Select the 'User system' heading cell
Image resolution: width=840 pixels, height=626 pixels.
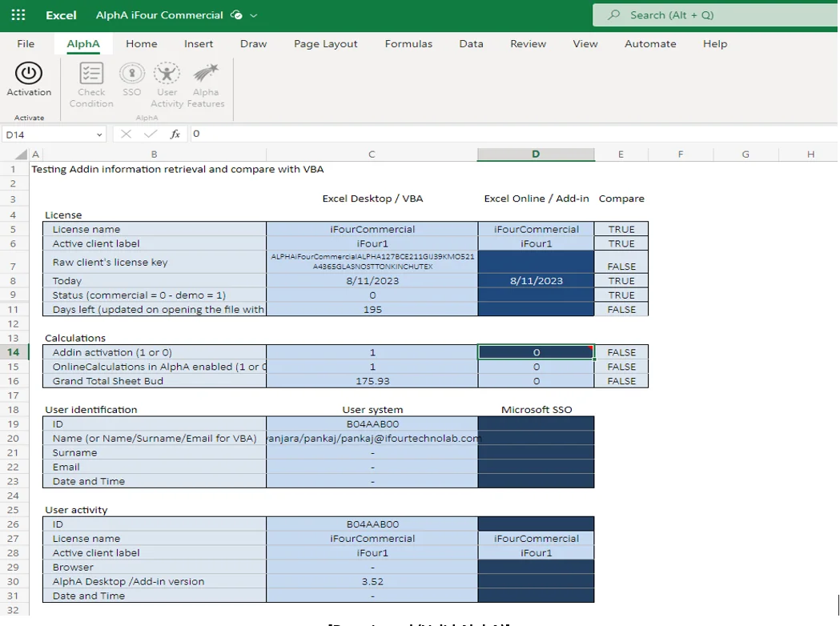pyautogui.click(x=372, y=410)
